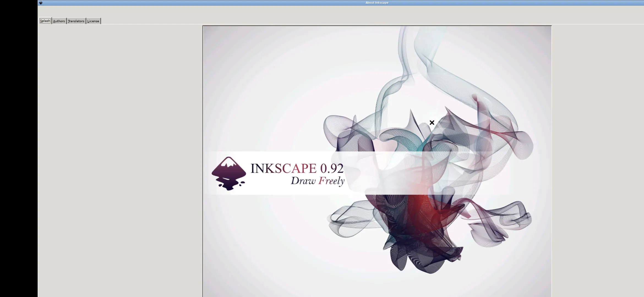
Task: Show the License tab
Action: pos(93,21)
